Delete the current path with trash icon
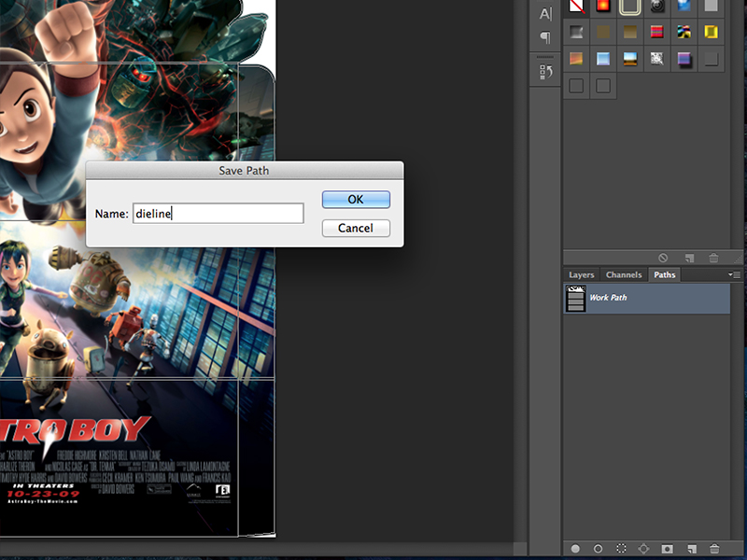The image size is (747, 560). 714,549
